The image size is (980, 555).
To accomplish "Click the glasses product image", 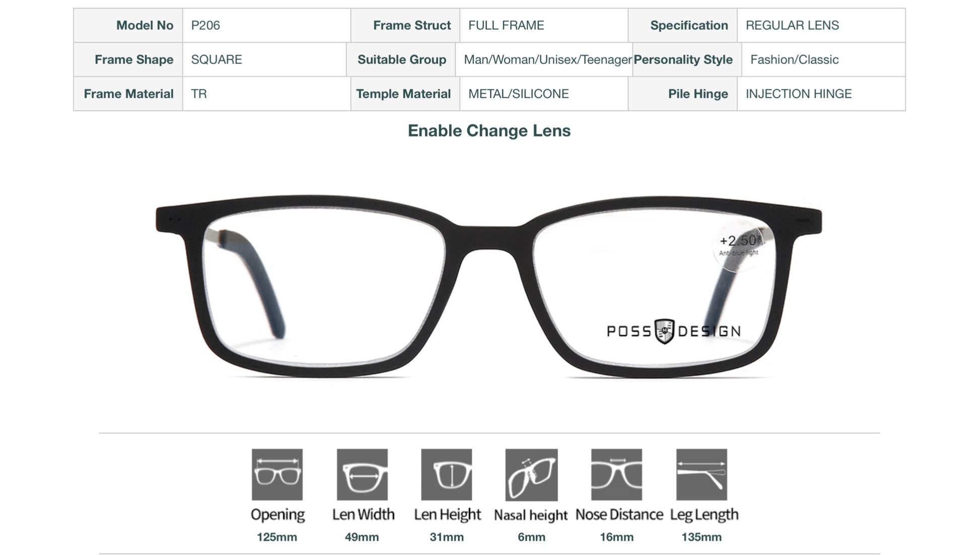I will coord(489,286).
